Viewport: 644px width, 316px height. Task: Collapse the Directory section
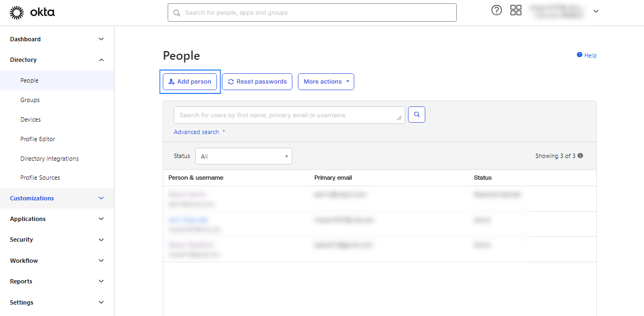(x=101, y=60)
